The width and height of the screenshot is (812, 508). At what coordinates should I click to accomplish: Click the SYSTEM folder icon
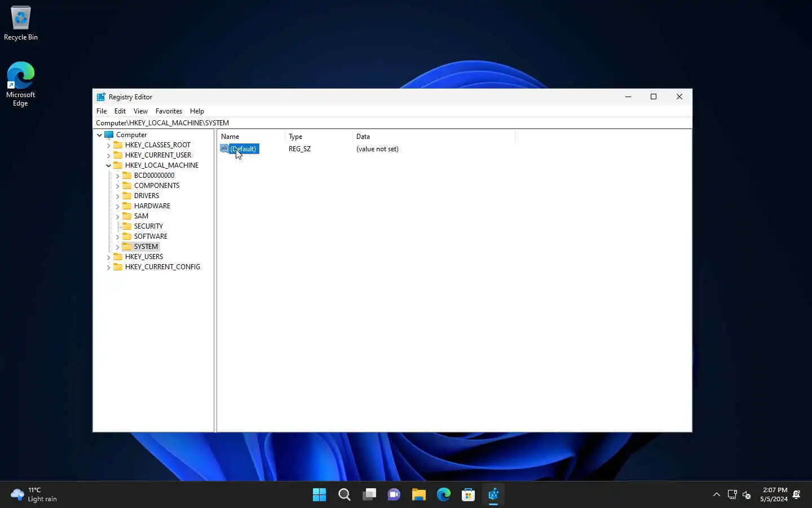click(x=127, y=247)
